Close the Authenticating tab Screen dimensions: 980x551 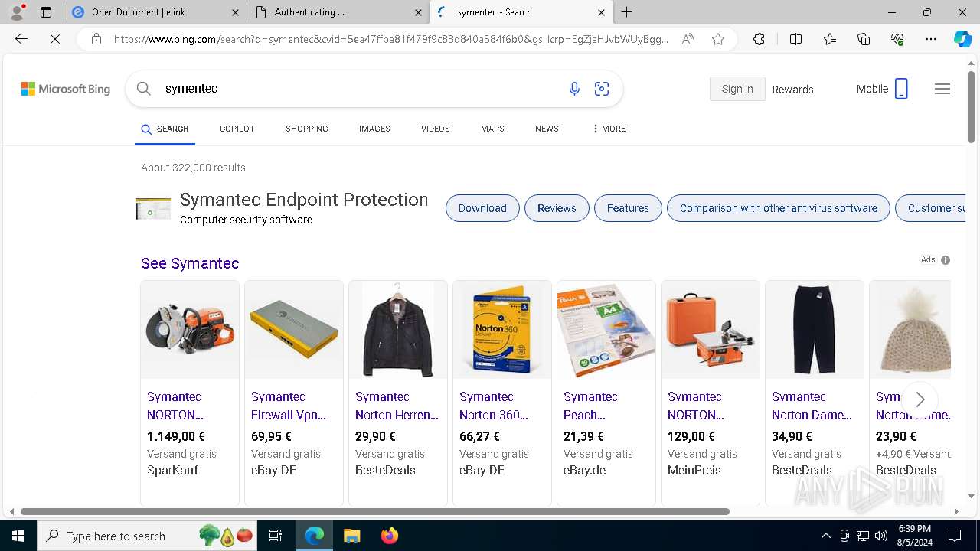[418, 12]
